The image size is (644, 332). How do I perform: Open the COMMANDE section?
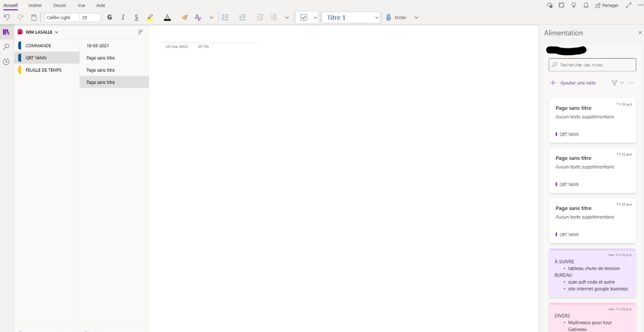pyautogui.click(x=47, y=46)
